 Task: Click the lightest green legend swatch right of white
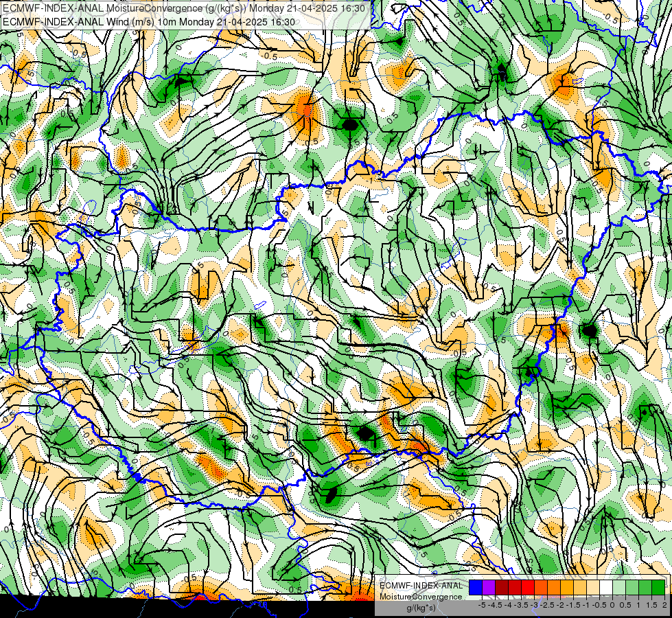pos(619,587)
